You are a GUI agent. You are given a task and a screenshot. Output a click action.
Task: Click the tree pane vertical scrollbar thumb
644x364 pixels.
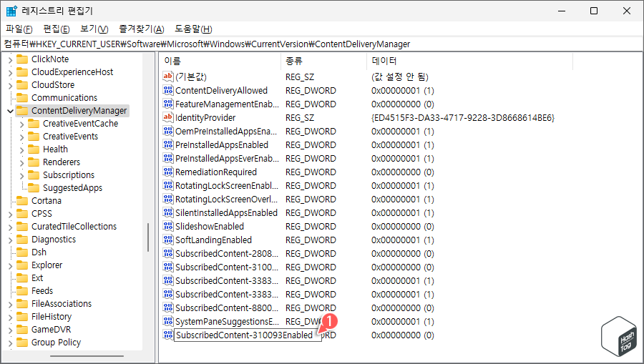tap(148, 237)
